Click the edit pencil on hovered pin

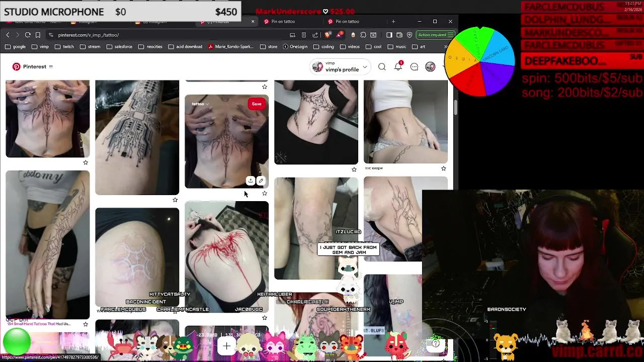(x=261, y=180)
